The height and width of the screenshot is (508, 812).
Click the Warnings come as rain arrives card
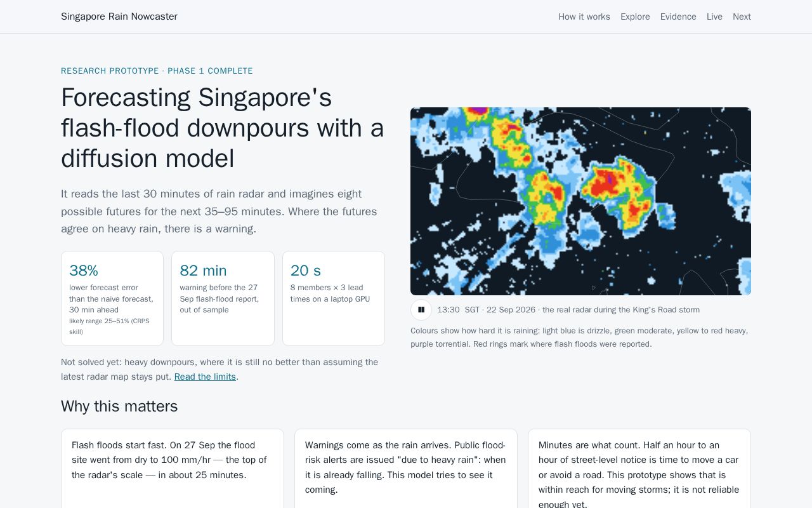coord(406,469)
